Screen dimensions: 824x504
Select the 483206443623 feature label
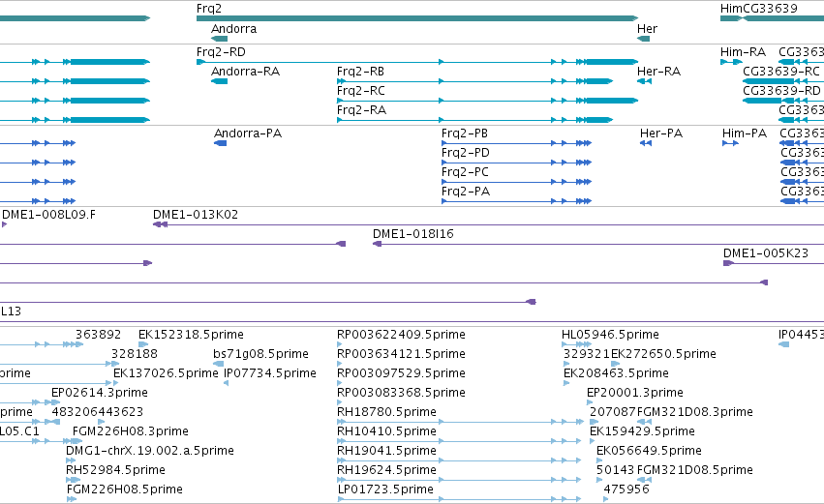(x=97, y=413)
